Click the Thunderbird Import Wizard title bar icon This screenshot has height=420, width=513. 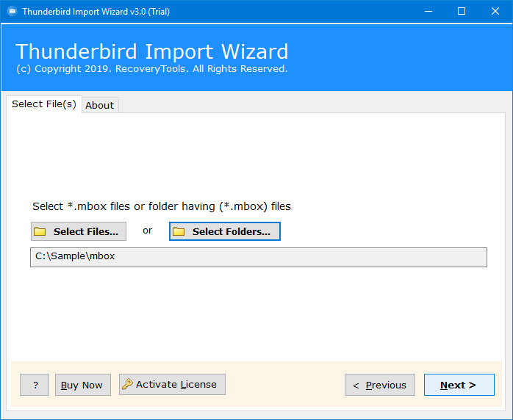pyautogui.click(x=12, y=12)
